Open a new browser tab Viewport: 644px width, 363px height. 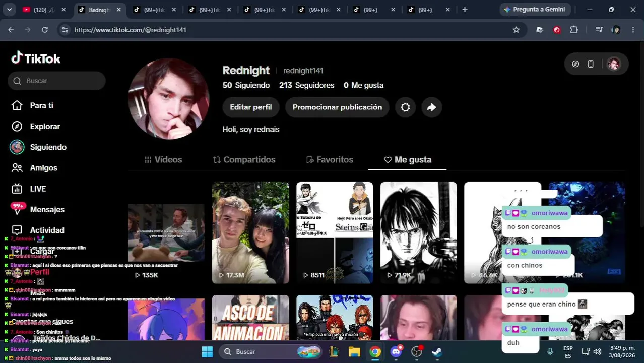pyautogui.click(x=465, y=10)
